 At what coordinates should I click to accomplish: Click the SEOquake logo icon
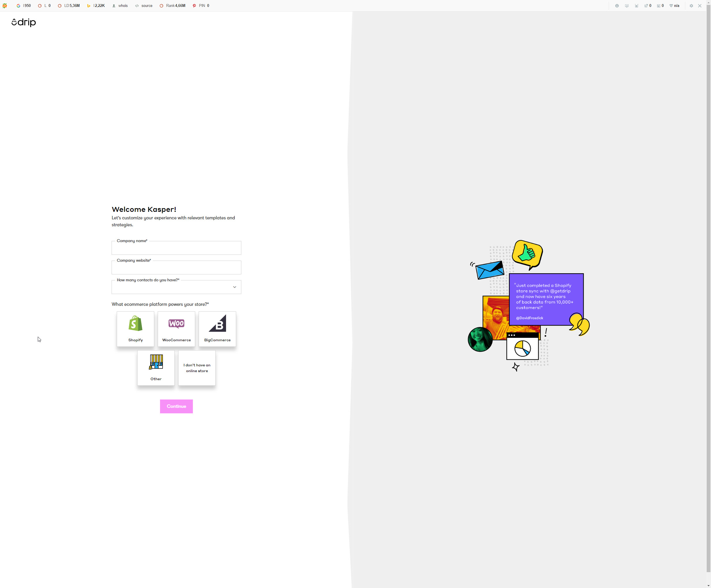5,6
